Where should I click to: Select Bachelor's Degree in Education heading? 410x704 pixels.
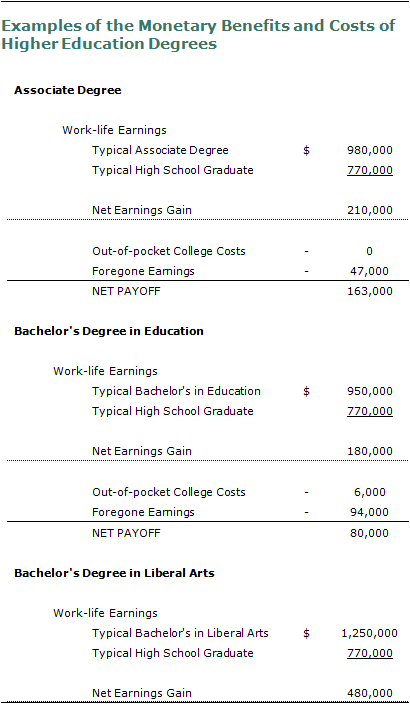pos(109,331)
